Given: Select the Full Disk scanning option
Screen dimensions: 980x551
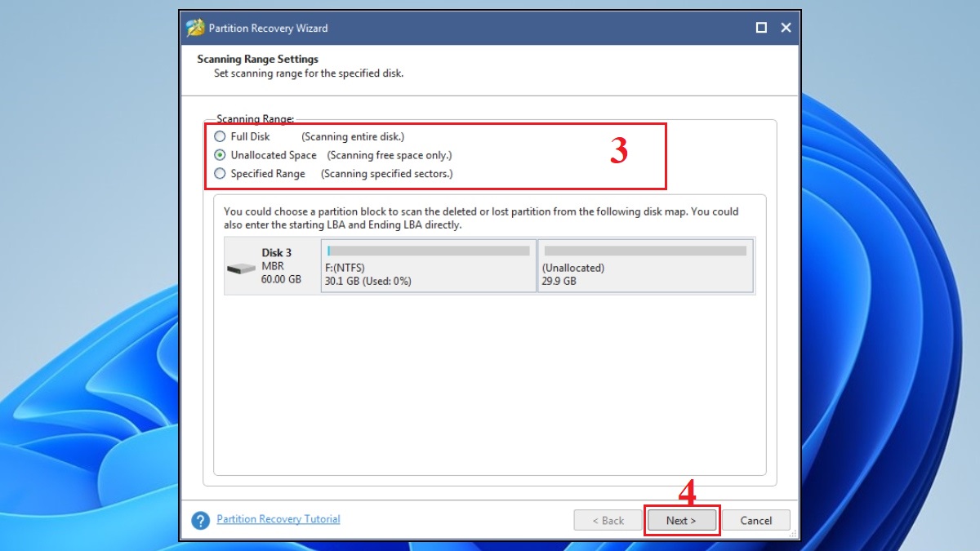Looking at the screenshot, I should [220, 136].
